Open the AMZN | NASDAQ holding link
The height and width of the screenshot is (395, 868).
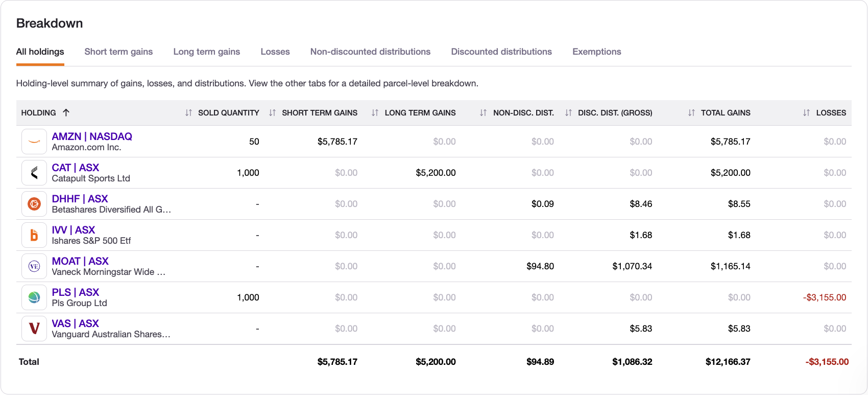pyautogui.click(x=92, y=136)
